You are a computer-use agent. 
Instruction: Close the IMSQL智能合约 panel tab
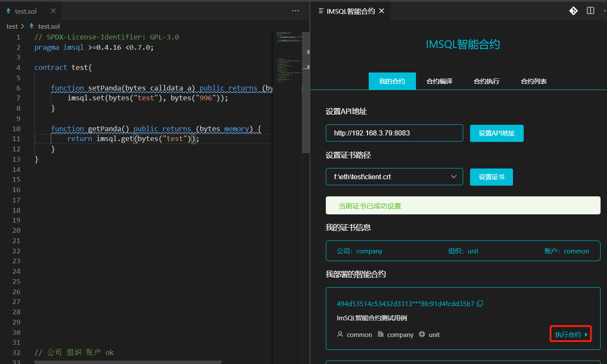(382, 11)
